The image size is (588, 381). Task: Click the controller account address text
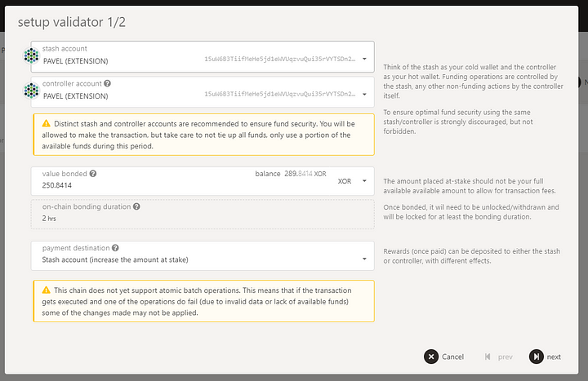(280, 94)
